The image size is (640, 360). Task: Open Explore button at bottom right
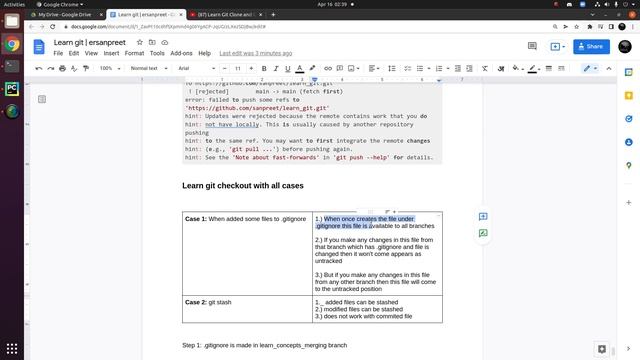602,349
